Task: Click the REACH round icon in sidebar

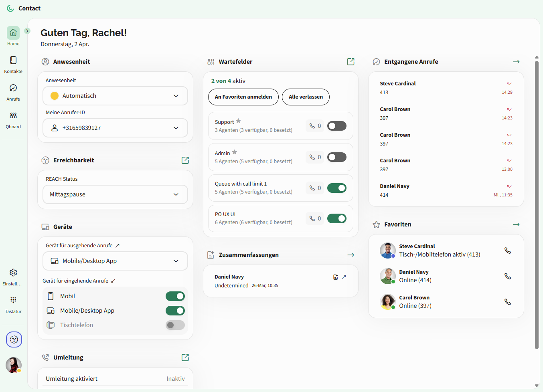Action: pos(14,339)
